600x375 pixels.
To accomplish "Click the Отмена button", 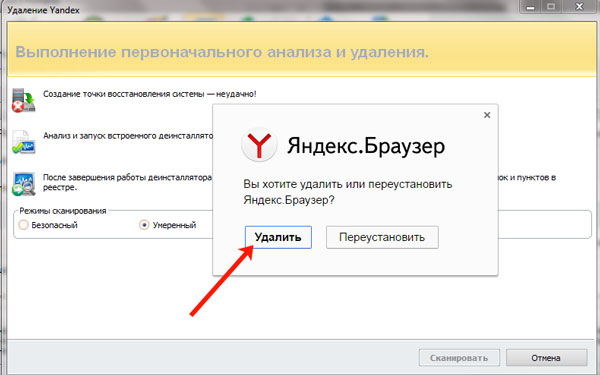I will click(x=546, y=358).
